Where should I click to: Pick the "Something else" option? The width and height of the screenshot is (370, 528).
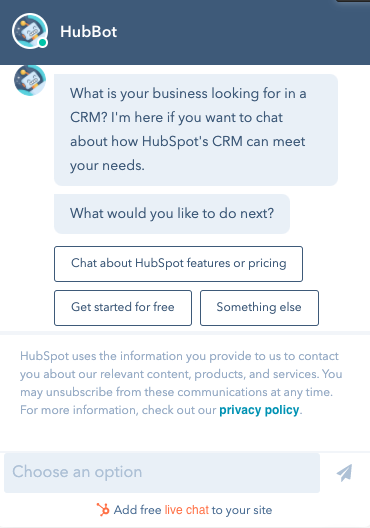[259, 308]
